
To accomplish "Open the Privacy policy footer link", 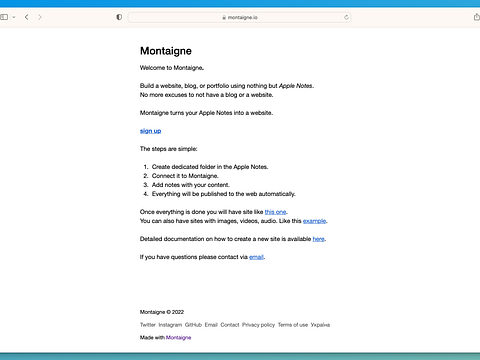I will (x=258, y=325).
